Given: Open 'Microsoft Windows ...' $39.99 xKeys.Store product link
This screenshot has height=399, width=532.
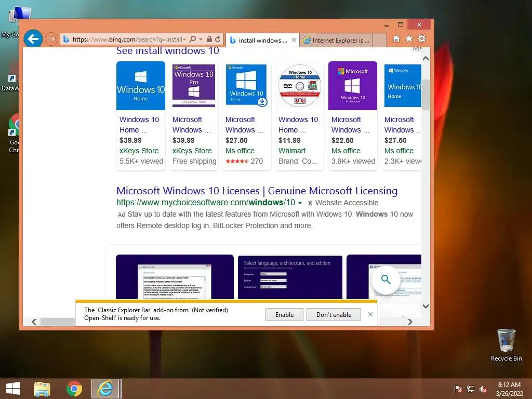Looking at the screenshot, I should tap(192, 125).
